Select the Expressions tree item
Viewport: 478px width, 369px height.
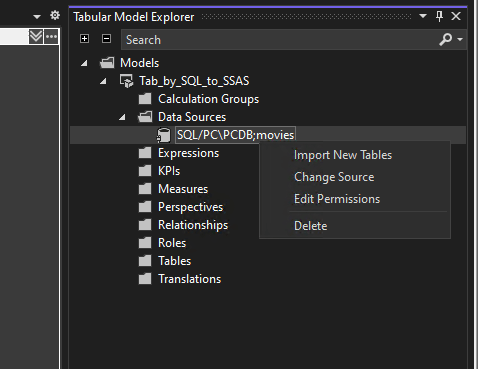[188, 153]
